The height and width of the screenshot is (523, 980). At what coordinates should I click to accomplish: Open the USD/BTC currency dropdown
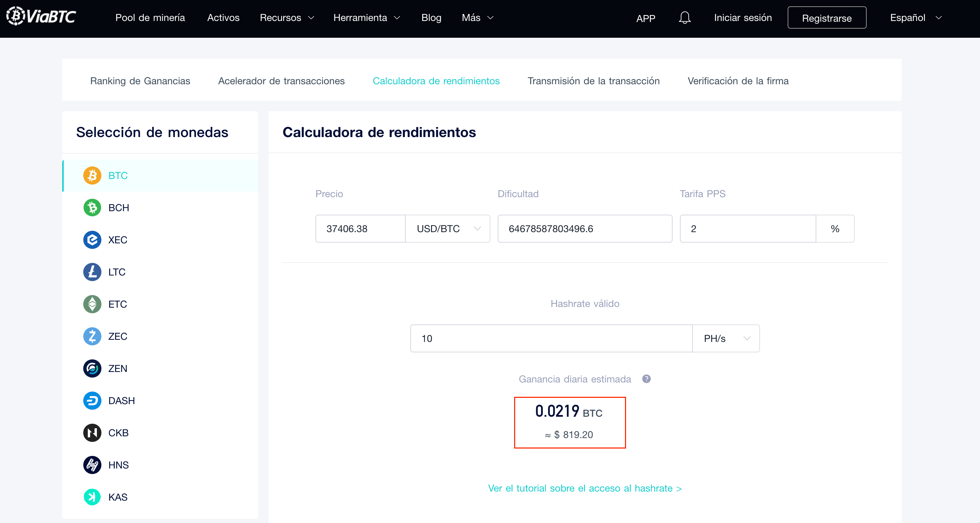click(x=448, y=229)
